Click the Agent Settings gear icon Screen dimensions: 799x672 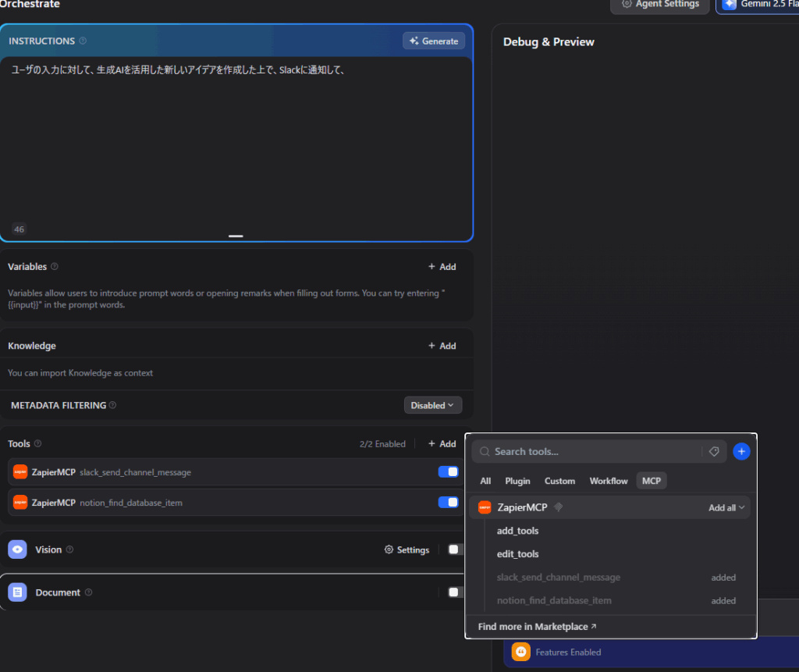pos(627,4)
